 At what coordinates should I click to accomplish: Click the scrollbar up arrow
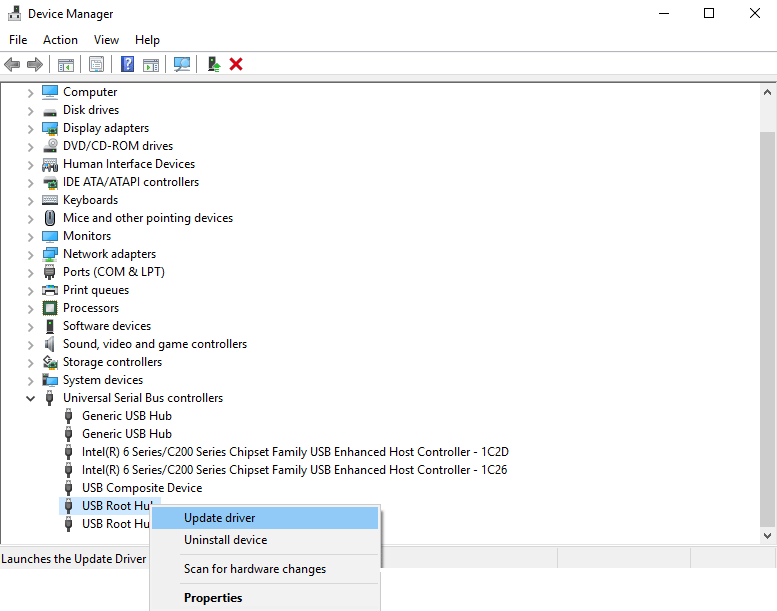767,92
